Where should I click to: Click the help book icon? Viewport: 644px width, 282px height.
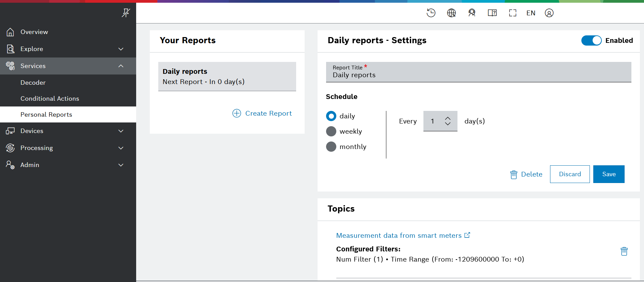[492, 13]
